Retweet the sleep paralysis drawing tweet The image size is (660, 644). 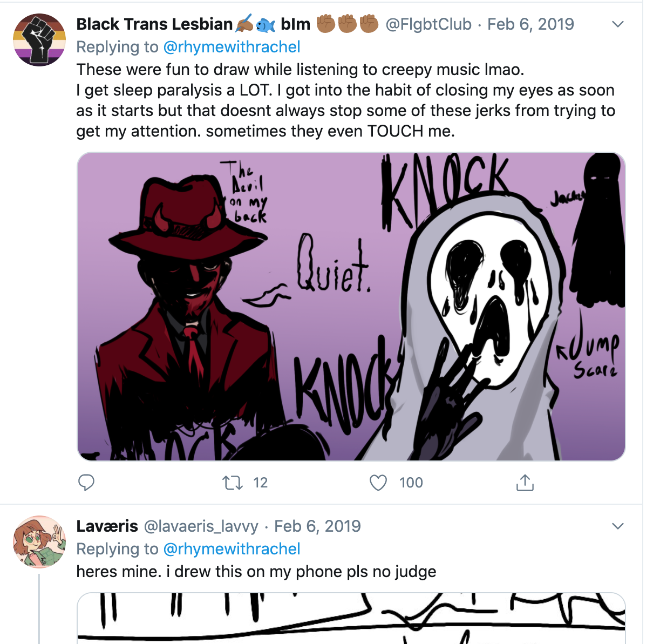point(233,482)
